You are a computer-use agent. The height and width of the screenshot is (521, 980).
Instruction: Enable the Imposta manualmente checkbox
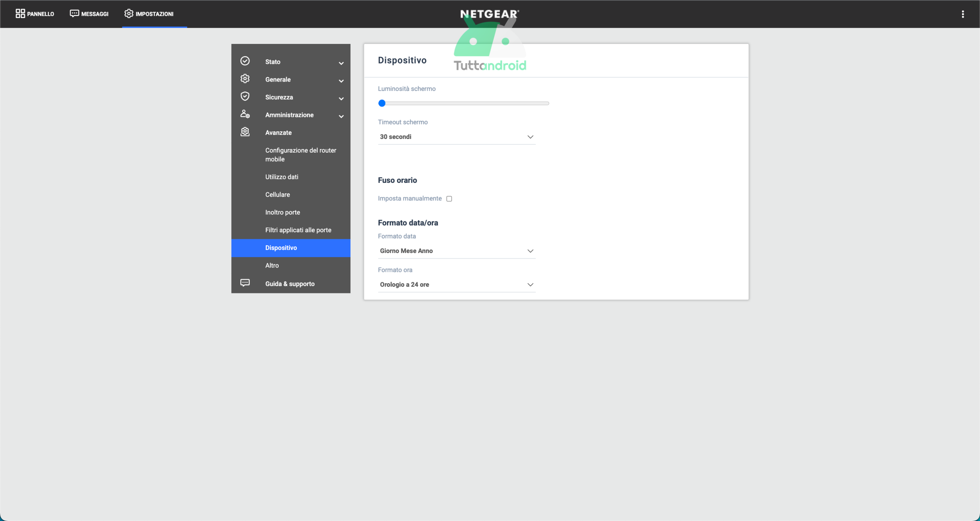click(449, 199)
